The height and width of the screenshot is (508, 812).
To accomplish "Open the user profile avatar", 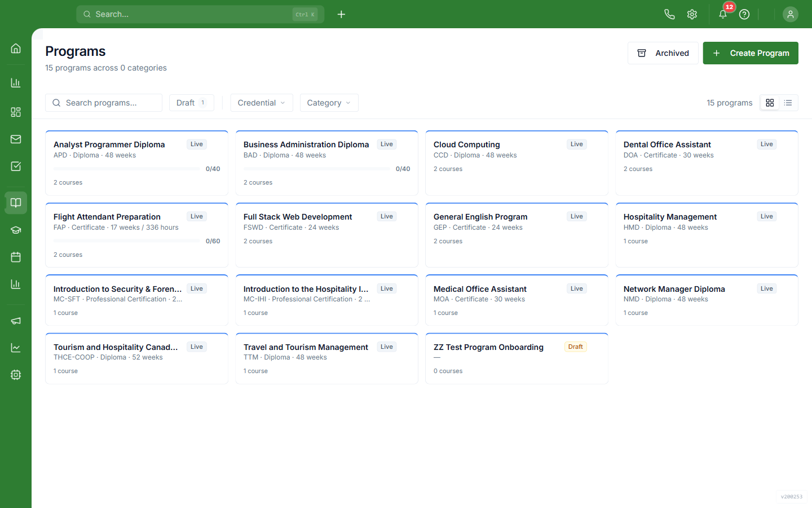I will (x=791, y=15).
